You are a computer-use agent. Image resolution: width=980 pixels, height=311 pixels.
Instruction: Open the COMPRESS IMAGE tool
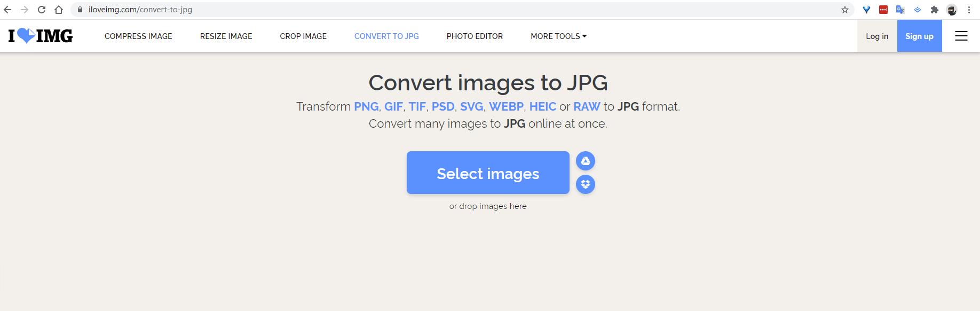pyautogui.click(x=138, y=36)
